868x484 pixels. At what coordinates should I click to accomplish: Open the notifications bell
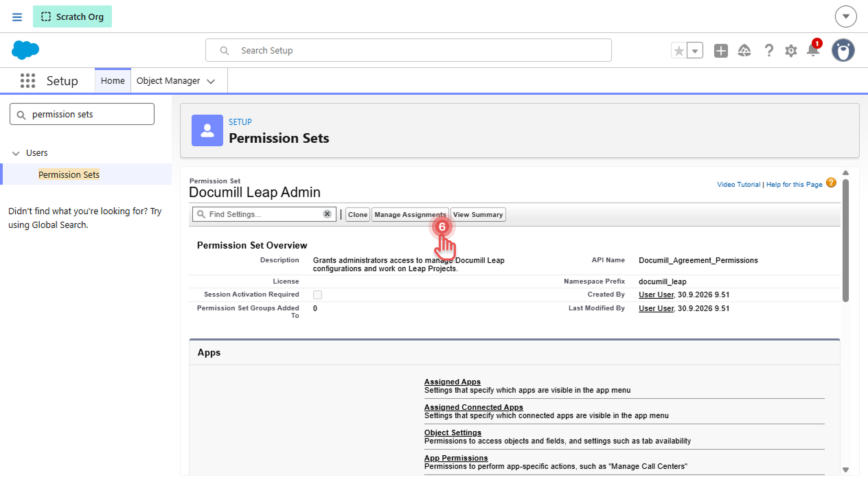[813, 50]
